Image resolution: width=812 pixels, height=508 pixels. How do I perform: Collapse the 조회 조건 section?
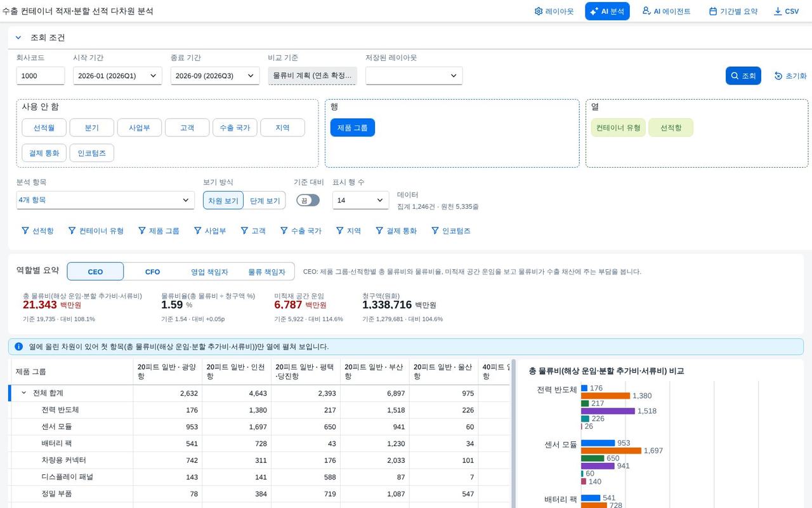[x=18, y=37]
